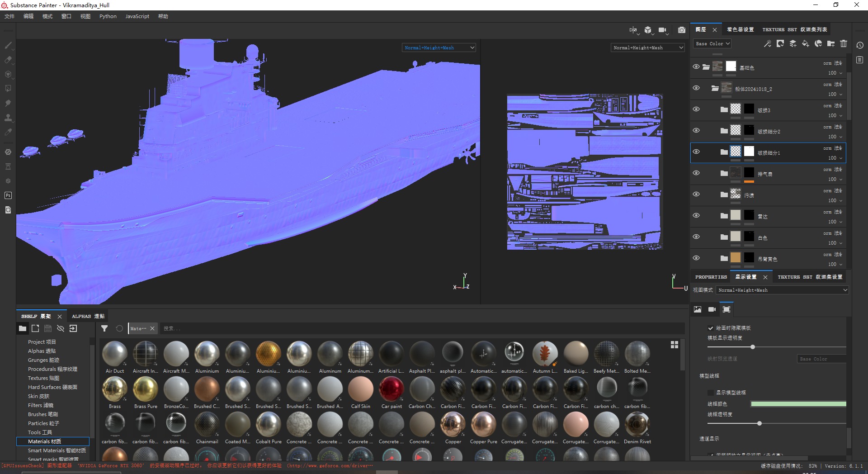
Task: Open the History panel icon
Action: coord(860,45)
